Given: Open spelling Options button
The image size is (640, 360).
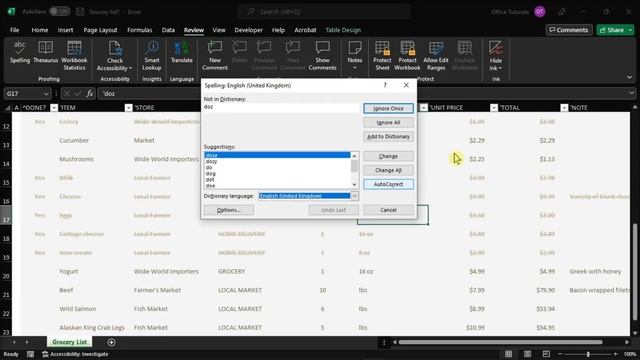Looking at the screenshot, I should coord(229,210).
